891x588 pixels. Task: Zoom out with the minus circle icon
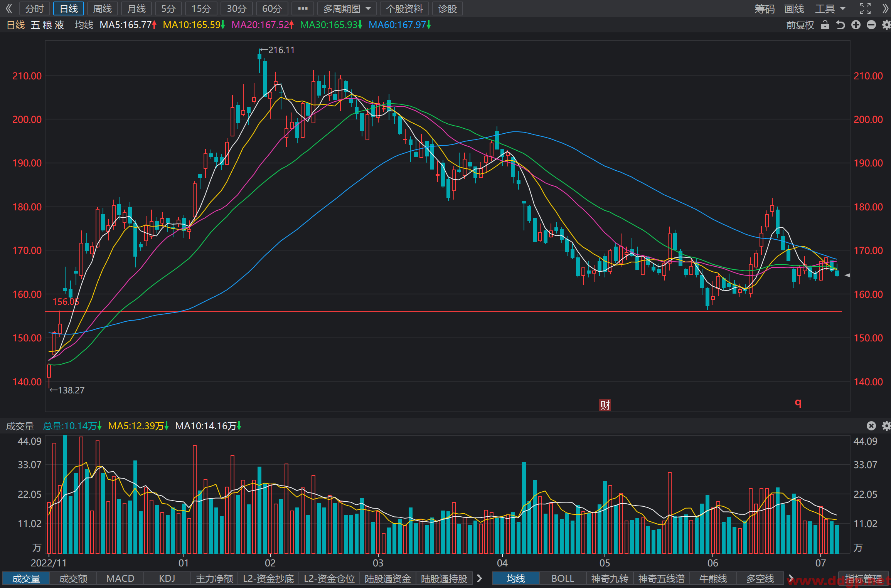click(871, 25)
